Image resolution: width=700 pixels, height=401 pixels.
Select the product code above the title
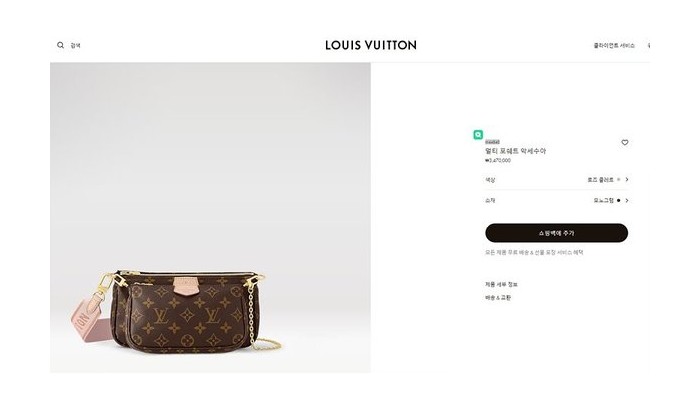(x=492, y=142)
